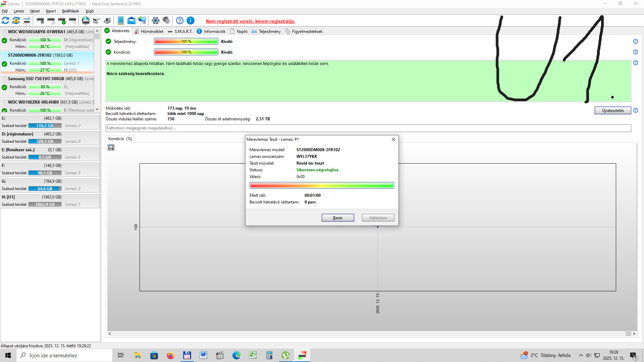Image resolution: width=644 pixels, height=362 pixels.
Task: Show hidden system tray icons chevron
Action: pos(581,355)
